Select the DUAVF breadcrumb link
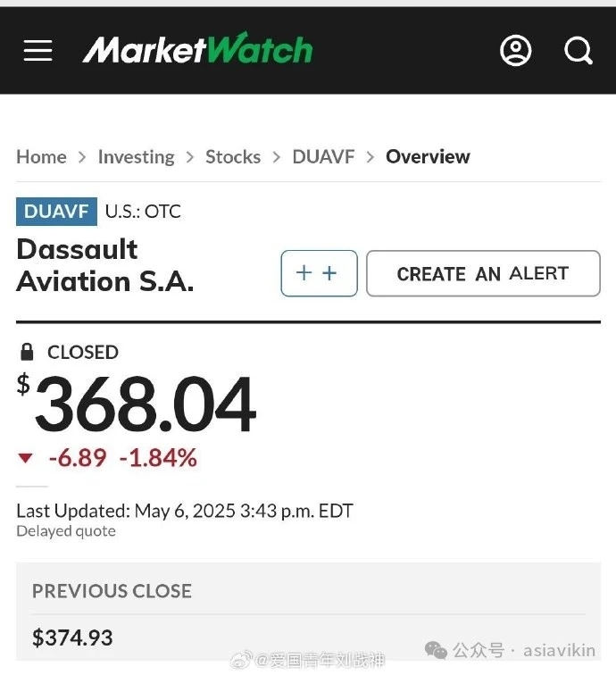Image resolution: width=616 pixels, height=675 pixels. tap(323, 157)
